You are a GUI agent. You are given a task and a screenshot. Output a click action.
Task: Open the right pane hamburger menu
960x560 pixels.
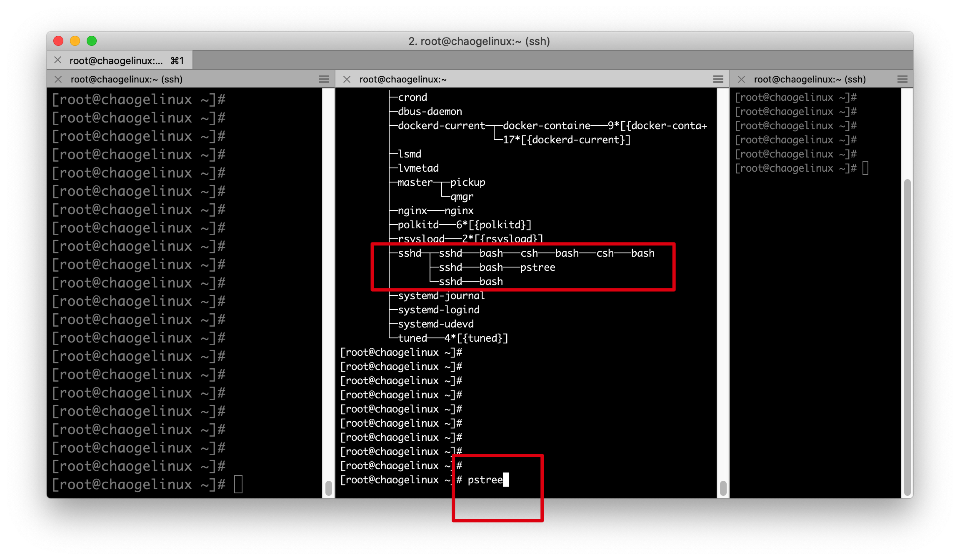click(x=902, y=79)
